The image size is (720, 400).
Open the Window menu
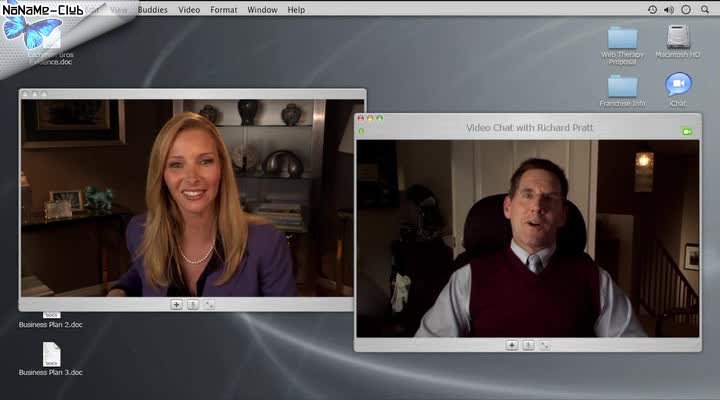(262, 10)
